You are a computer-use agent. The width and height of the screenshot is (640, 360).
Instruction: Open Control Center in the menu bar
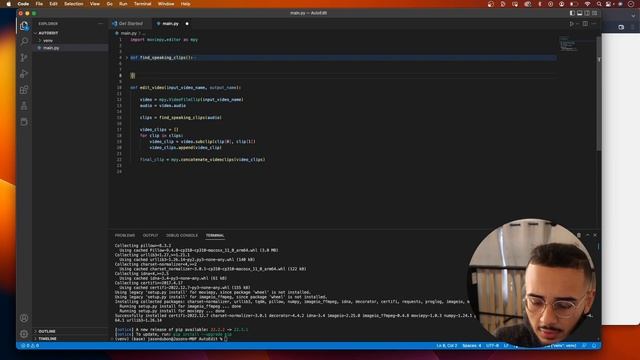pos(609,4)
